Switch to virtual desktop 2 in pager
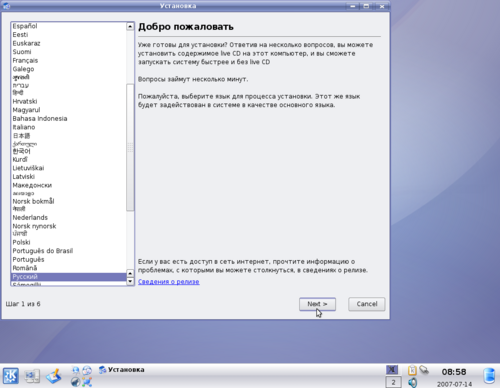This screenshot has height=388, width=500. (x=393, y=382)
